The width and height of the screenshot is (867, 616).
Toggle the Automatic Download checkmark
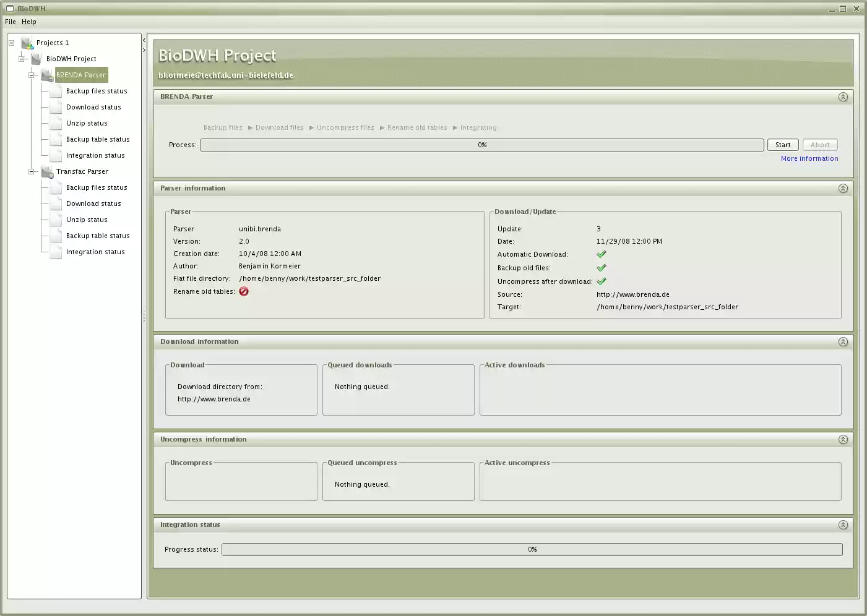(x=601, y=254)
